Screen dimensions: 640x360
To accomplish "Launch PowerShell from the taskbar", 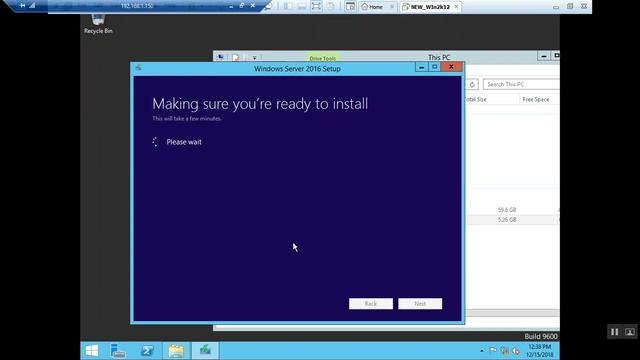I will (147, 351).
